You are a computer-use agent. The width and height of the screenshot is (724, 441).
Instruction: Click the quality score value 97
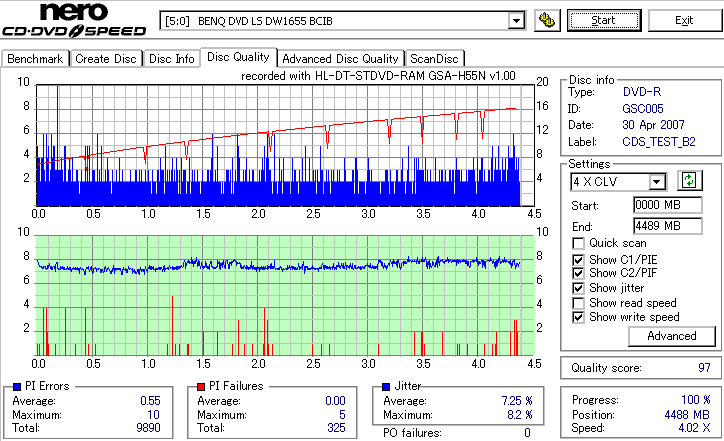[x=704, y=368]
